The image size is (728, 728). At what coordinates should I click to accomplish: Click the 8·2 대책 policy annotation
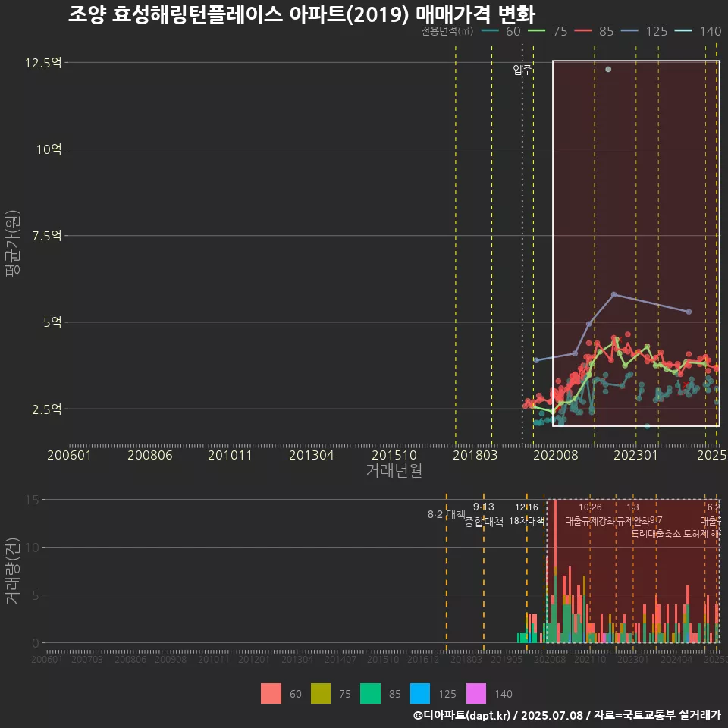(446, 514)
